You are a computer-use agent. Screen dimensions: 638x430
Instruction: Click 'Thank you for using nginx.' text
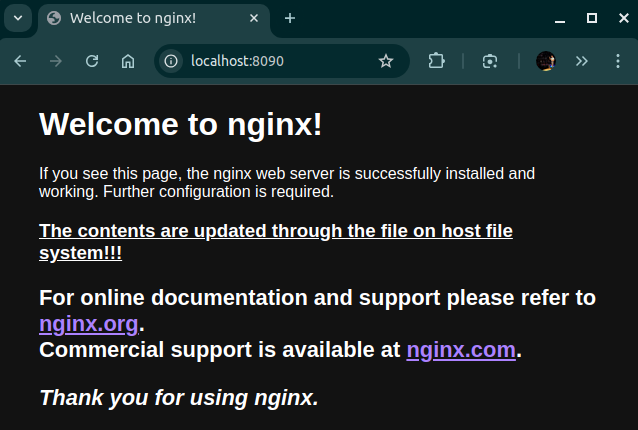179,397
